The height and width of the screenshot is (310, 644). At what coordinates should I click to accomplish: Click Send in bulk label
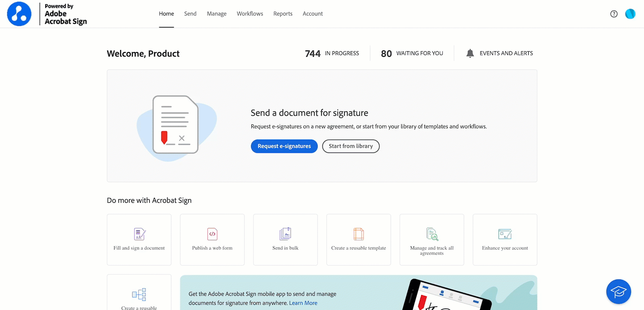[285, 248]
